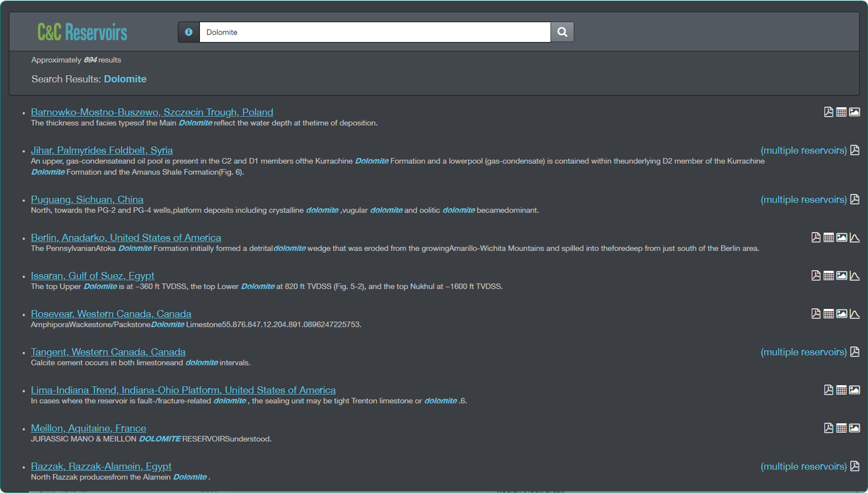
Task: Open image icon for Barnowko-Mostno-Buszewo result
Action: (854, 112)
